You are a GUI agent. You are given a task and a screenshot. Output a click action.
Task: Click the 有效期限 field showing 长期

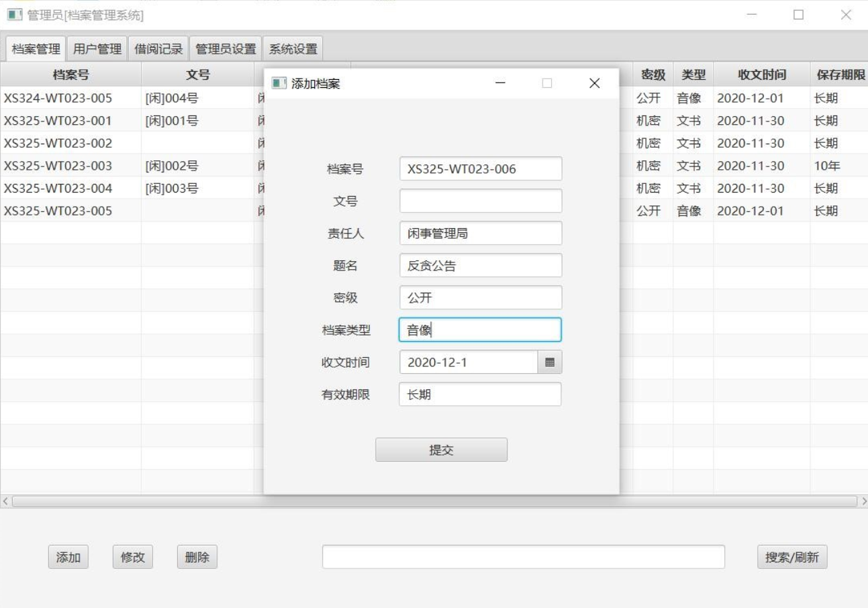click(480, 394)
